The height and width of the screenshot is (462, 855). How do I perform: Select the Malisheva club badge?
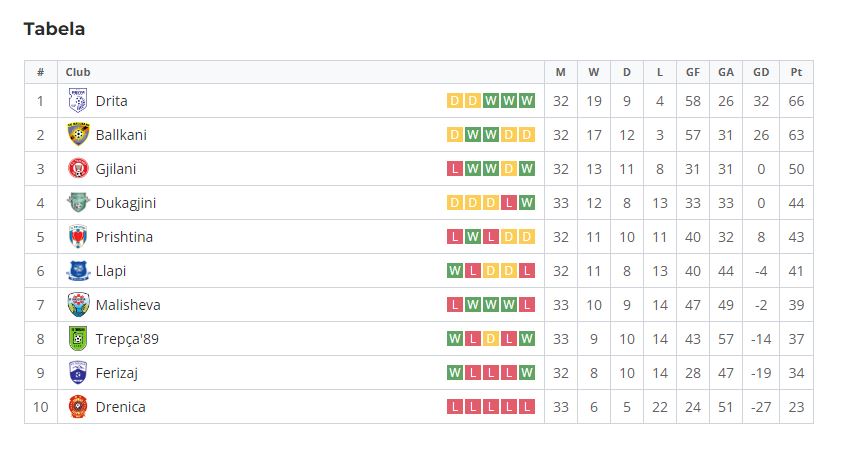[78, 304]
